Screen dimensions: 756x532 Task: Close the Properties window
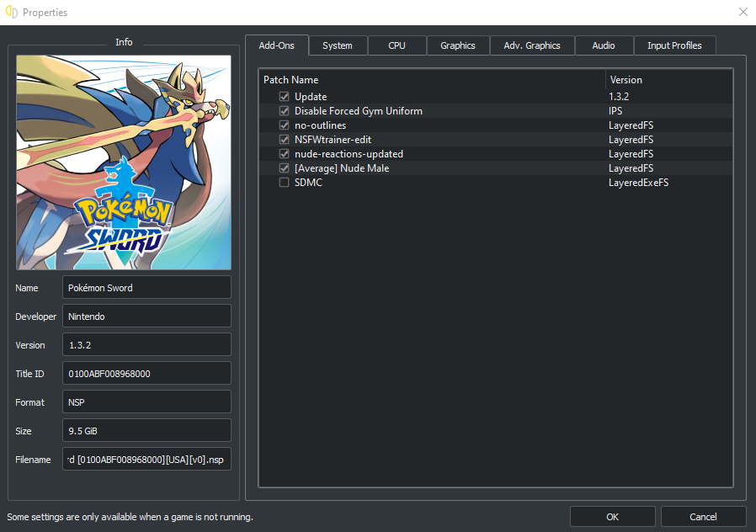pos(743,12)
